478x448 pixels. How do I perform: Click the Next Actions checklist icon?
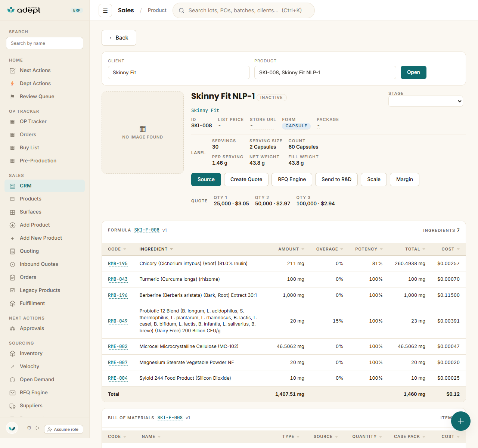coord(12,71)
